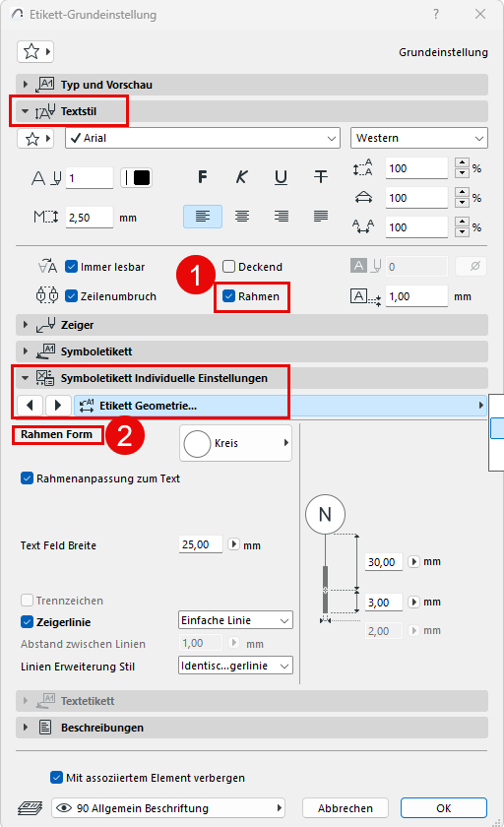Set text alignment to right

click(x=281, y=217)
